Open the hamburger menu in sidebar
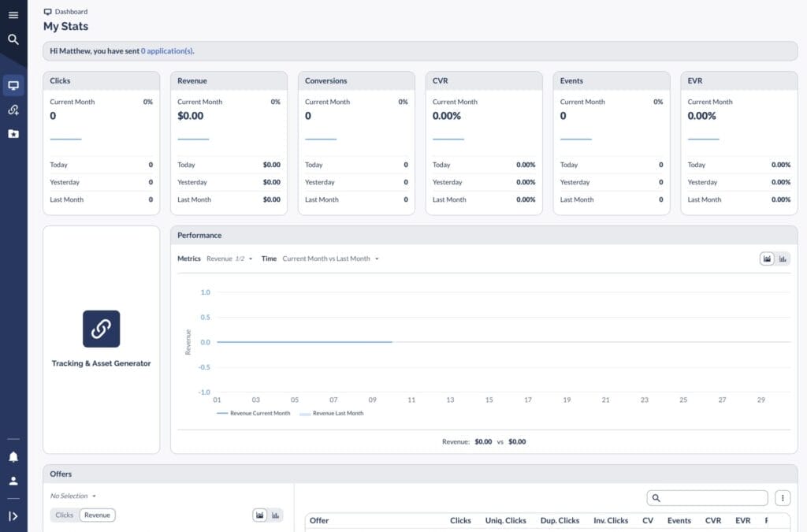The image size is (807, 532). pyautogui.click(x=13, y=15)
